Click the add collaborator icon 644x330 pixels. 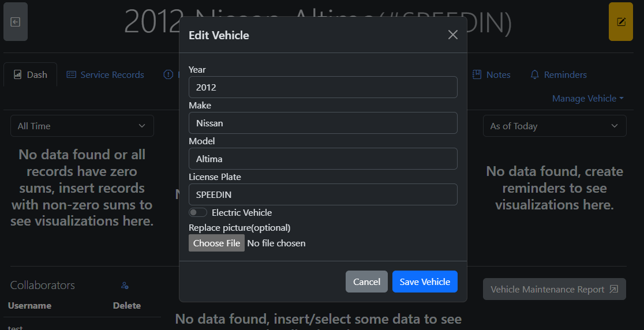125,286
